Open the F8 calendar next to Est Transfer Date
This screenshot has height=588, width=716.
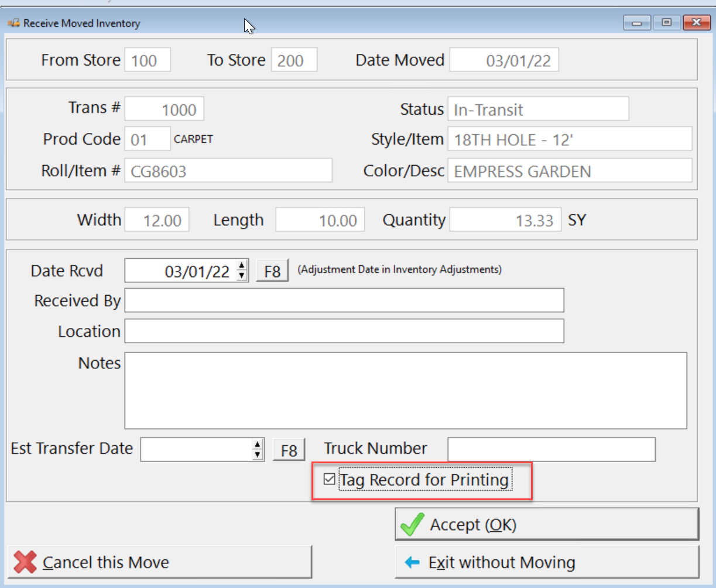(x=289, y=450)
